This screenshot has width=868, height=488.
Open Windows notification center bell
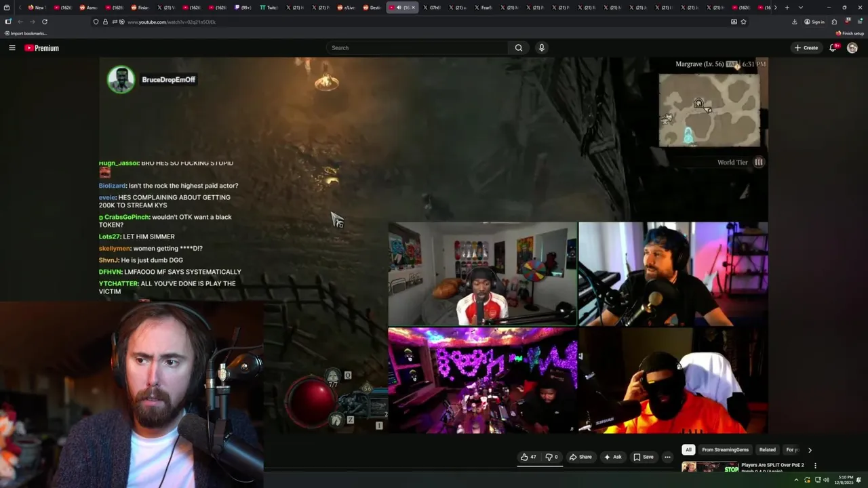point(859,480)
